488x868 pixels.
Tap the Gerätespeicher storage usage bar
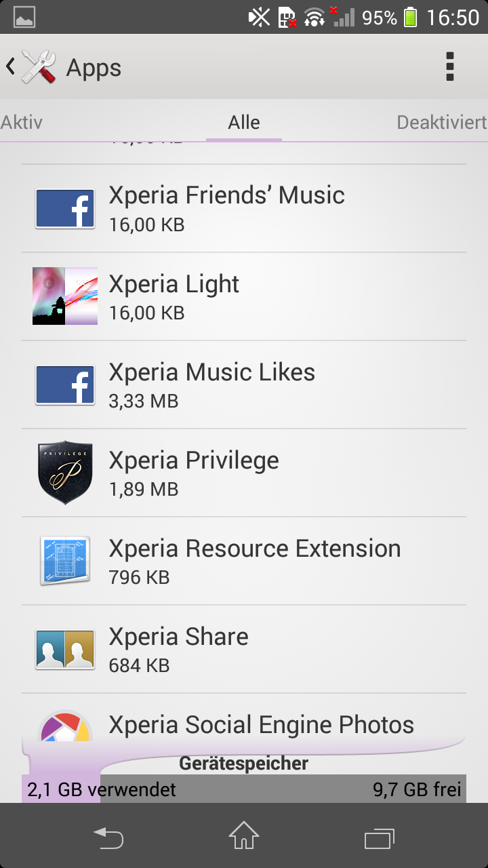244,789
